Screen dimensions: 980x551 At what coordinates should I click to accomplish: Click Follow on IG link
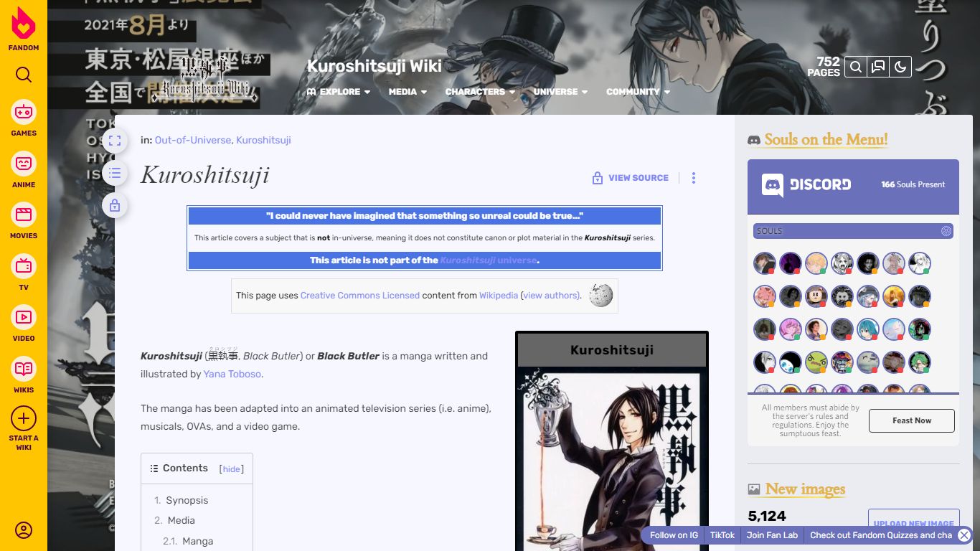click(674, 535)
